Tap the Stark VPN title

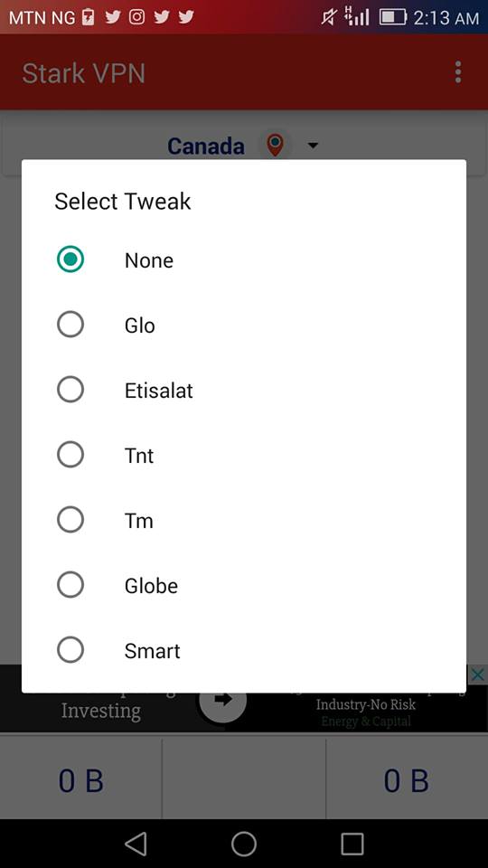coord(83,73)
